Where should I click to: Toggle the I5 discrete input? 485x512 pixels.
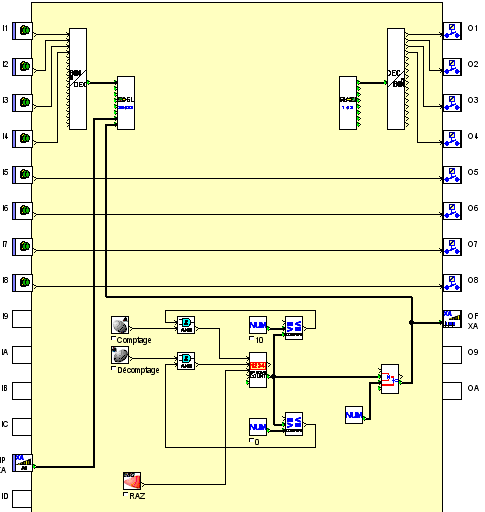click(x=23, y=175)
